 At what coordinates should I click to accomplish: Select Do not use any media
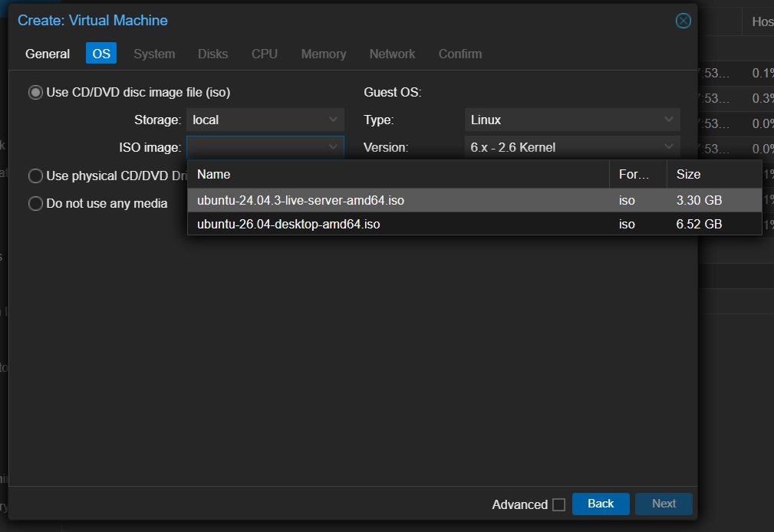(35, 203)
